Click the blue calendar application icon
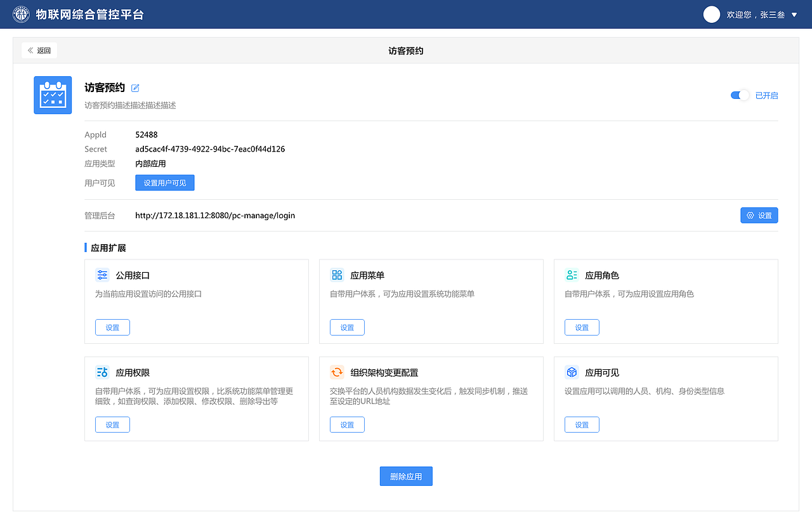The width and height of the screenshot is (812, 524). 53,95
